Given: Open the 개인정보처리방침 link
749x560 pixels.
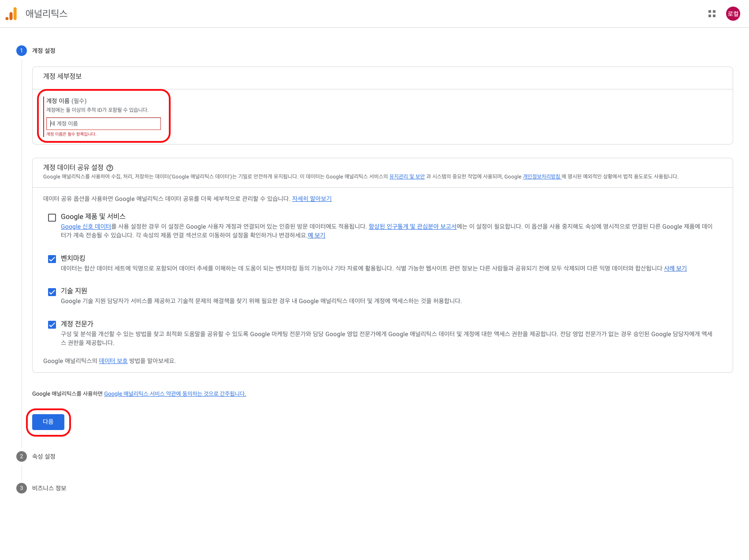Looking at the screenshot, I should click(541, 177).
